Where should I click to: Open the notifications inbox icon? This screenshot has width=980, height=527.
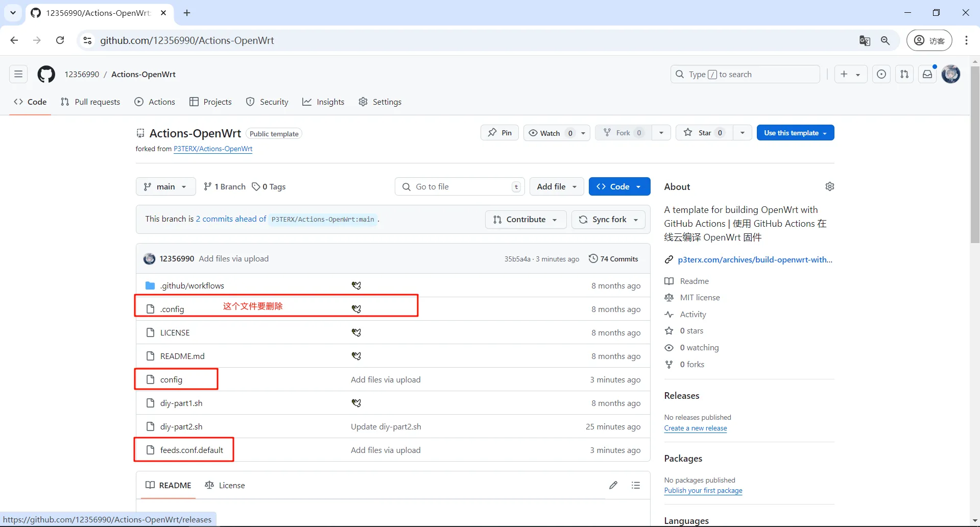[927, 74]
